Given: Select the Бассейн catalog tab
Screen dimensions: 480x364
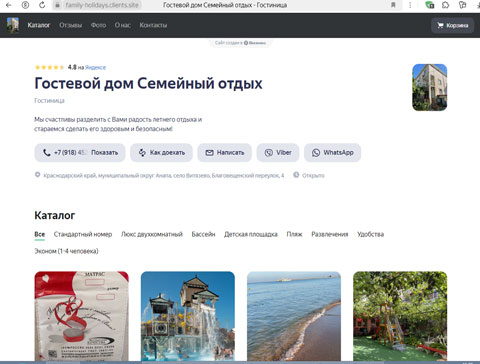Looking at the screenshot, I should click(203, 234).
